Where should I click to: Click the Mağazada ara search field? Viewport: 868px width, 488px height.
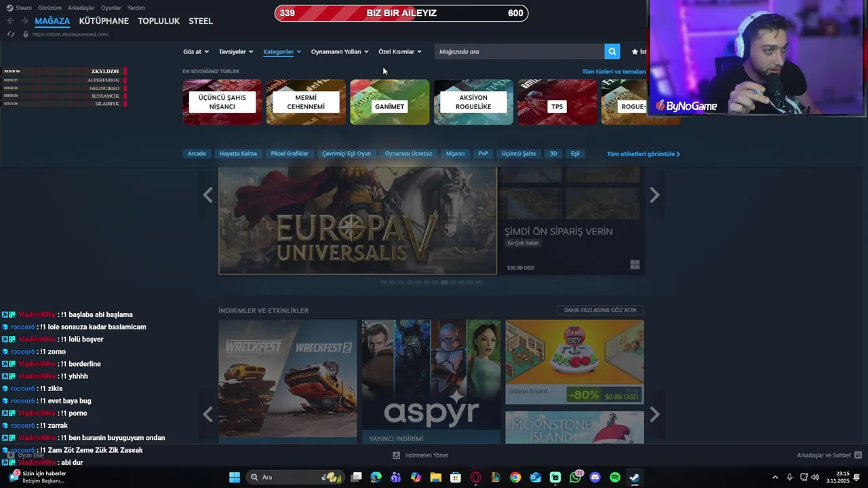click(519, 52)
